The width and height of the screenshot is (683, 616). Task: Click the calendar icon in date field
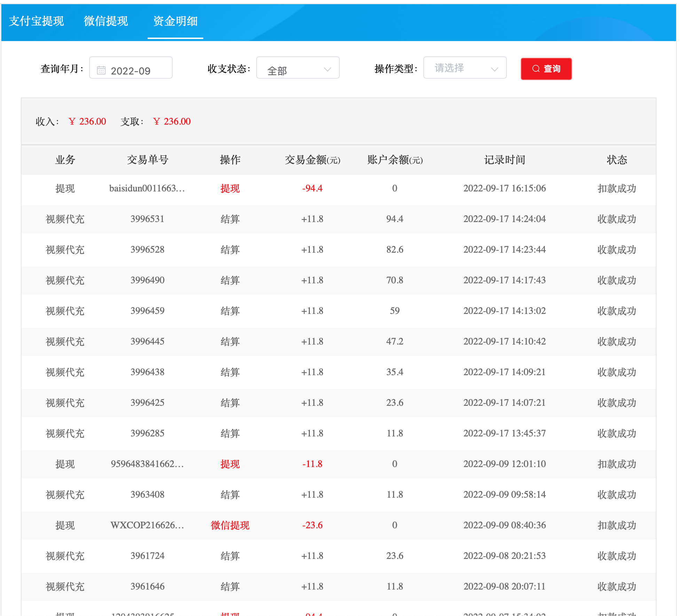click(101, 71)
